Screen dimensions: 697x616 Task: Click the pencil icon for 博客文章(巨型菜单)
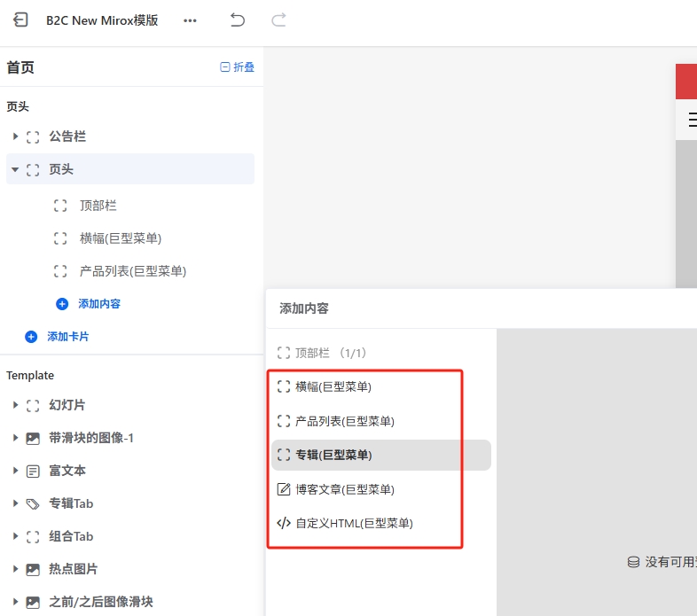(x=284, y=489)
